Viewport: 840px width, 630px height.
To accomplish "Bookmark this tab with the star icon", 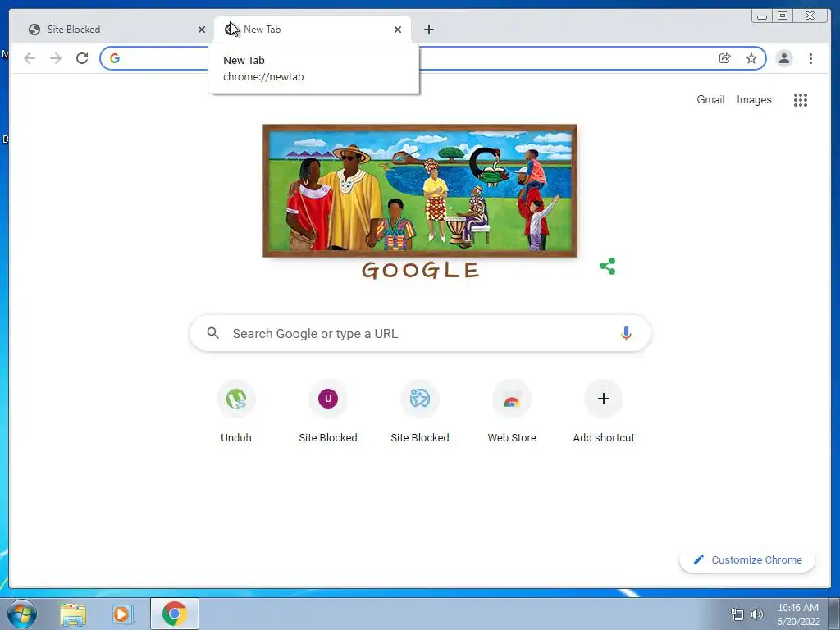I will tap(751, 58).
